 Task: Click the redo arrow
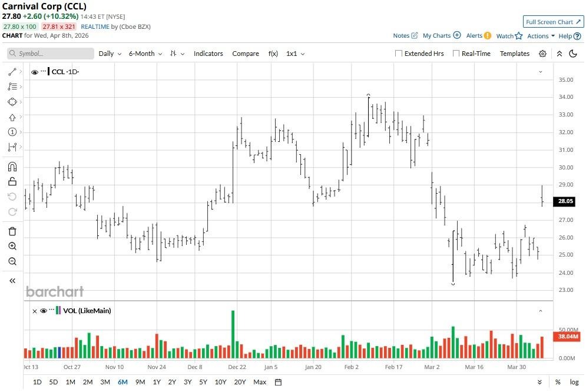(12, 212)
